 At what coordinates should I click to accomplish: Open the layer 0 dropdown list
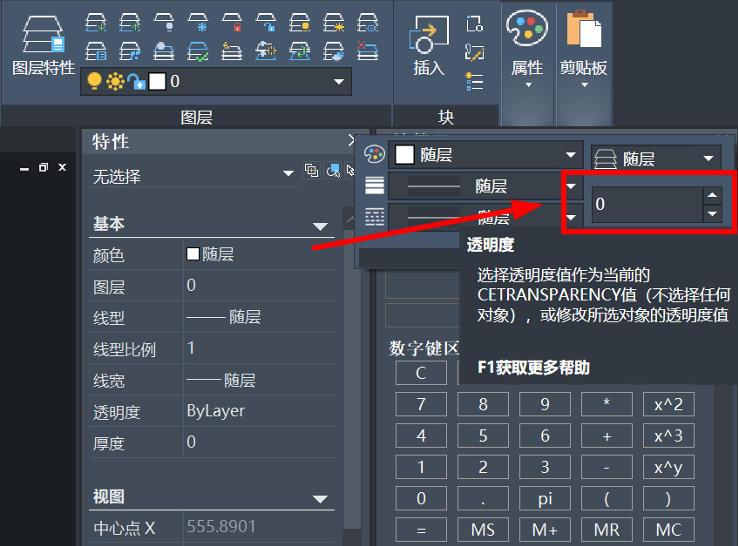point(338,81)
